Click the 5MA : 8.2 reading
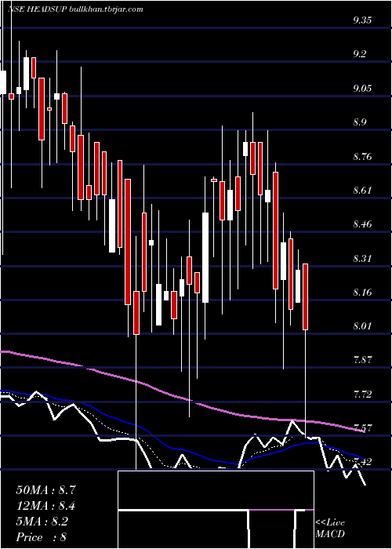Viewport: 392px width, 549px height. click(42, 522)
